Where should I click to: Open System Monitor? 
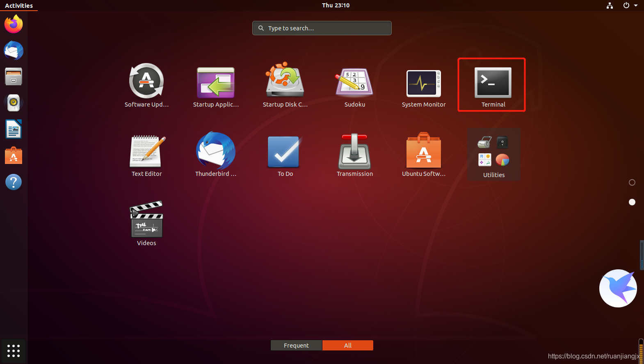424,85
